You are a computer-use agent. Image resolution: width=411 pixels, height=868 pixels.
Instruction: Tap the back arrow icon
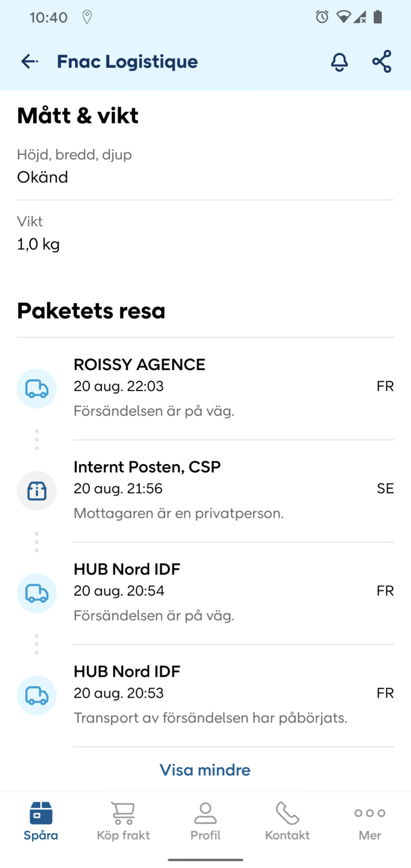pyautogui.click(x=30, y=61)
